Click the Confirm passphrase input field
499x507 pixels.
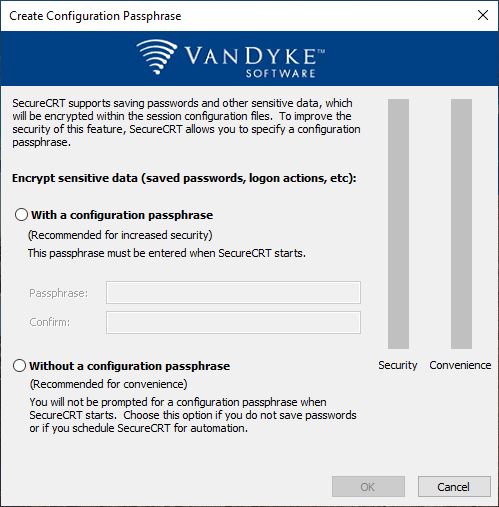pos(233,322)
